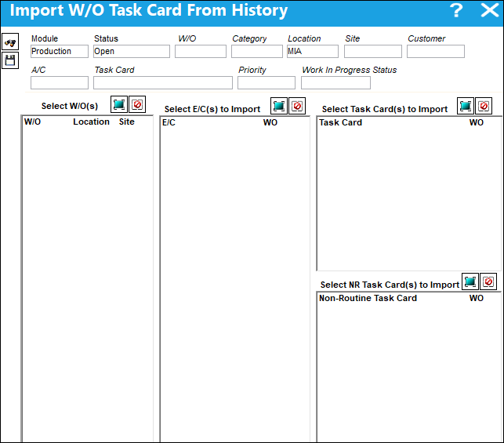This screenshot has width=504, height=443.
Task: Click the Task Card input field
Action: tap(163, 82)
